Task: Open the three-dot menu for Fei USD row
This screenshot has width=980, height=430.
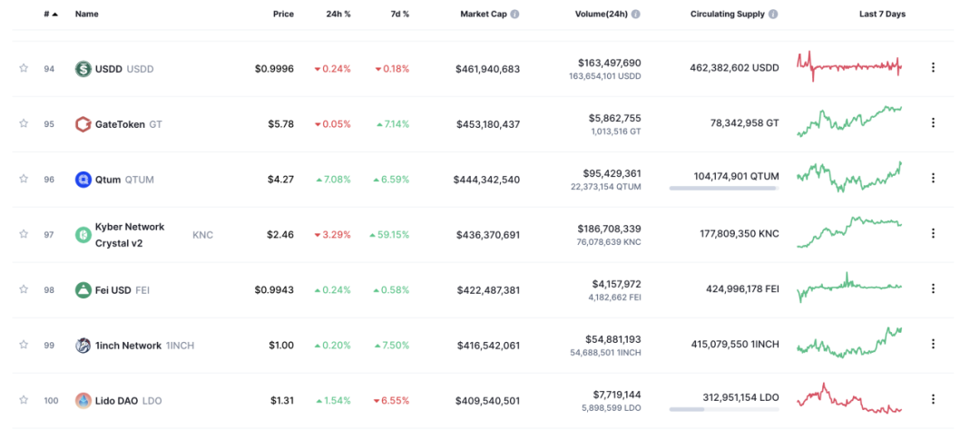Action: (x=933, y=288)
